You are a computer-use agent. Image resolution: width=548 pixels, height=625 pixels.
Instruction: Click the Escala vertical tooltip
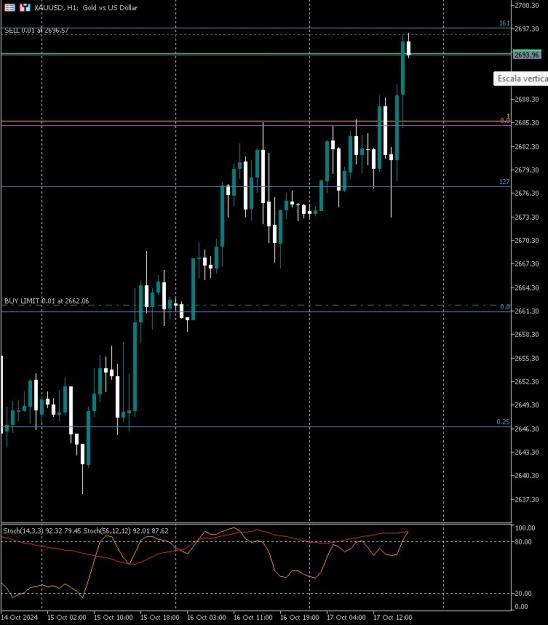(521, 79)
